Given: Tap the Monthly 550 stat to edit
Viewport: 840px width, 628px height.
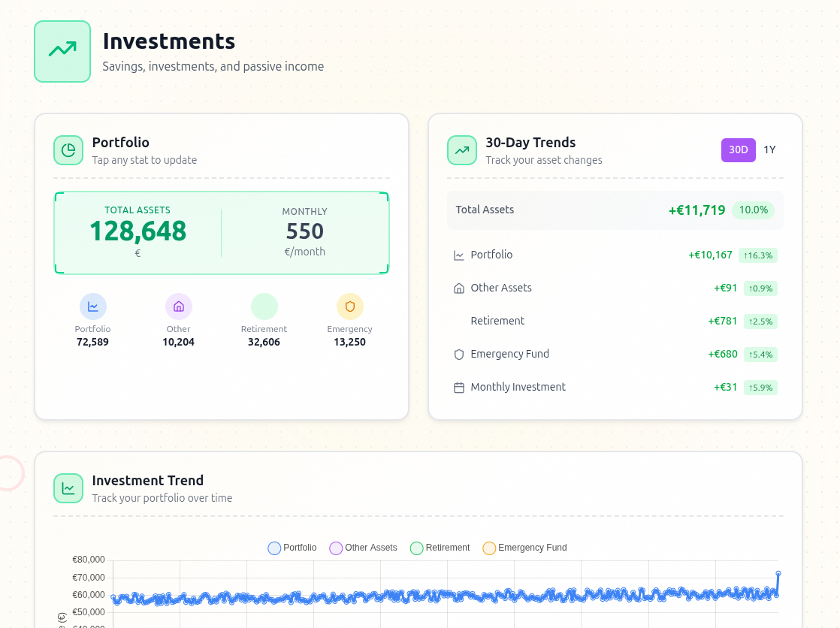Looking at the screenshot, I should tap(304, 231).
